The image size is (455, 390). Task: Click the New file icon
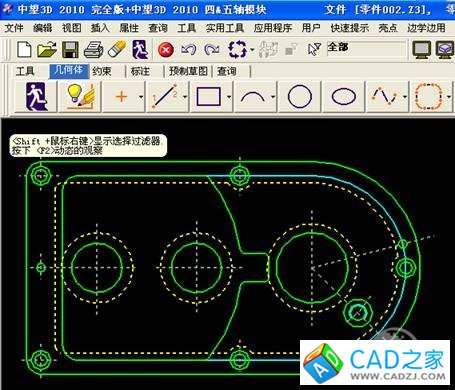pos(24,50)
